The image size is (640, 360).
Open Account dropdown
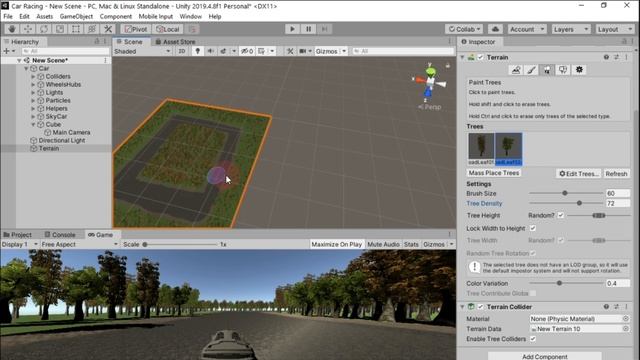tap(527, 29)
